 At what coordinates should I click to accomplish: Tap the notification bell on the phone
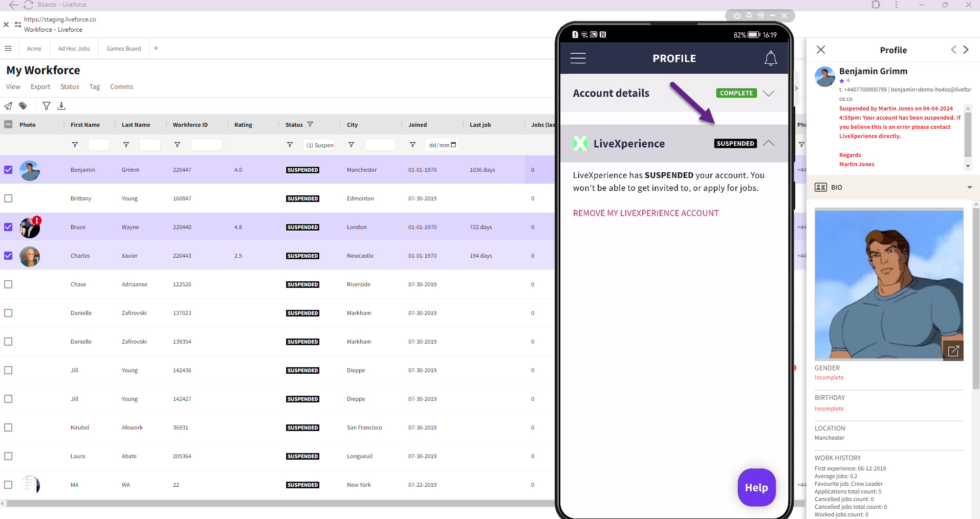click(x=770, y=58)
